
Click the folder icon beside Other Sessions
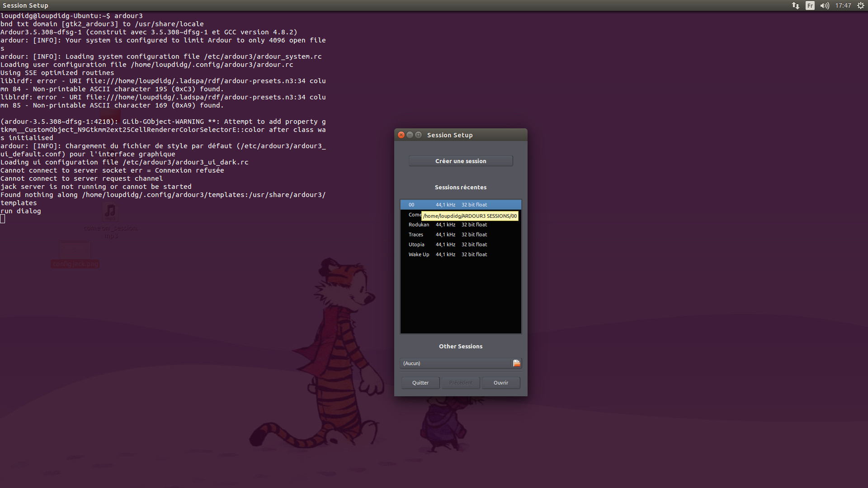(516, 363)
